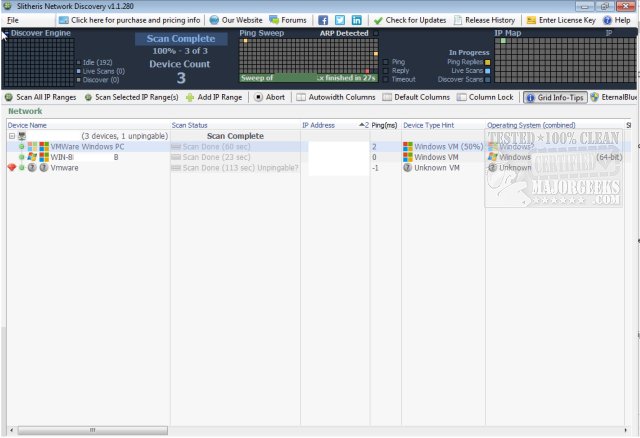Sort by Device Name column
The image size is (640, 438).
pyautogui.click(x=88, y=125)
